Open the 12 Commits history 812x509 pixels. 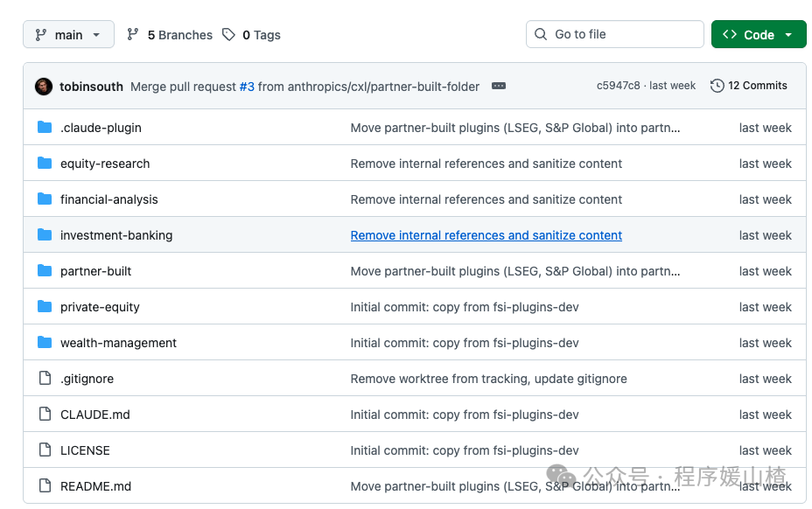tap(749, 86)
